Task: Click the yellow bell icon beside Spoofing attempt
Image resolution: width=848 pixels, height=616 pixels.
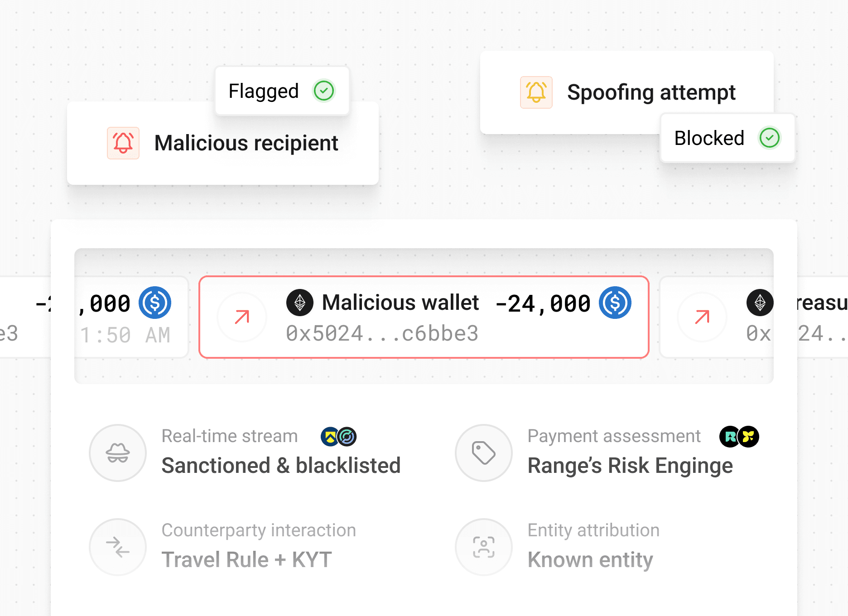Action: (x=536, y=92)
